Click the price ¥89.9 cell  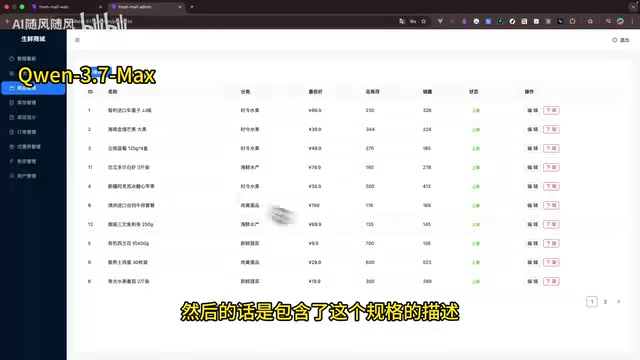[x=315, y=111]
